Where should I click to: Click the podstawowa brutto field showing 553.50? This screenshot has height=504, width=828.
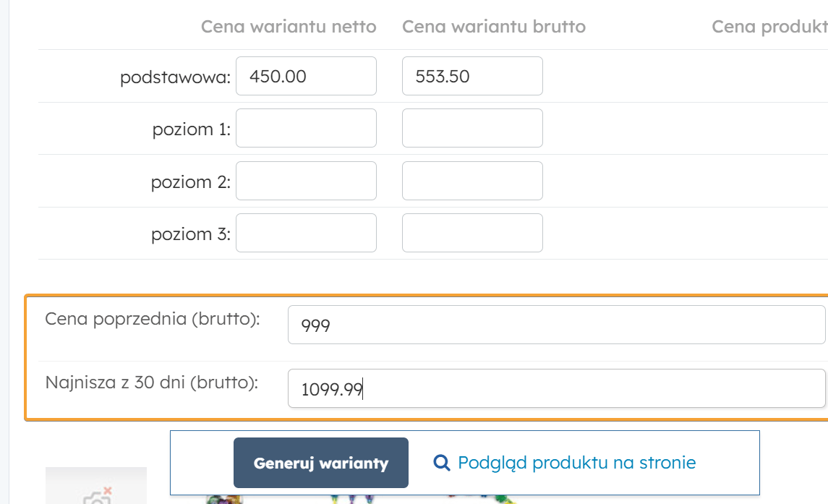[472, 76]
